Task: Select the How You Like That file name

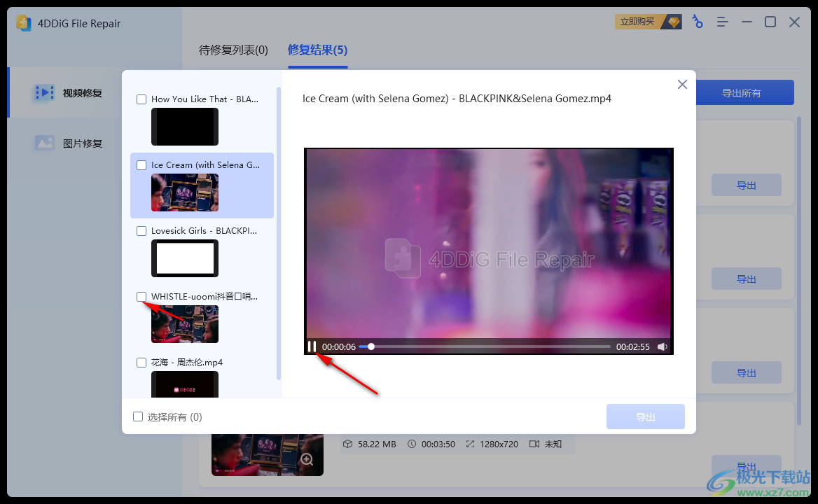Action: 204,99
